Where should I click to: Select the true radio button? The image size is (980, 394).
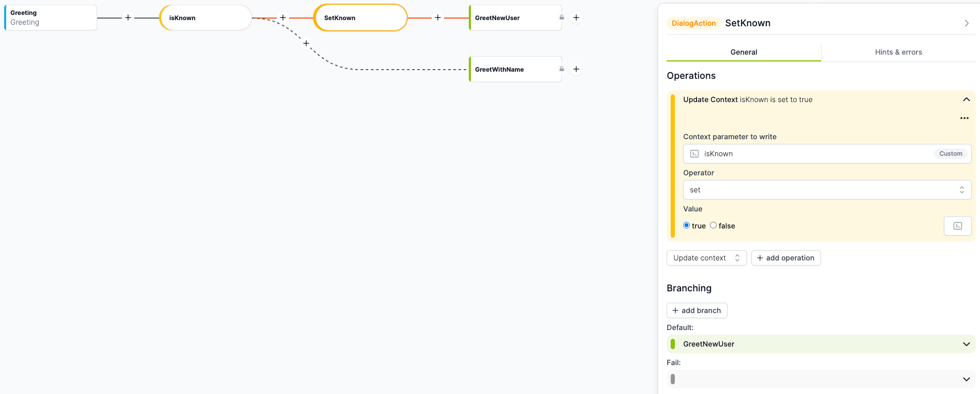(687, 225)
